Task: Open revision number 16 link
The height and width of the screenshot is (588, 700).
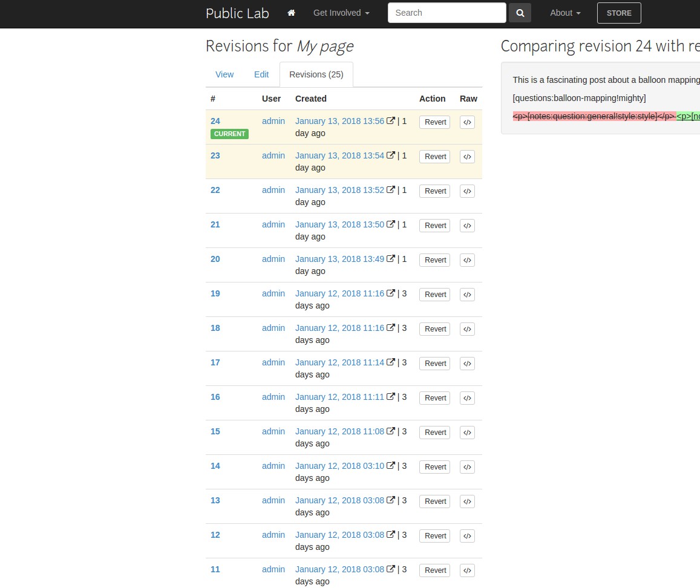Action: pyautogui.click(x=215, y=397)
